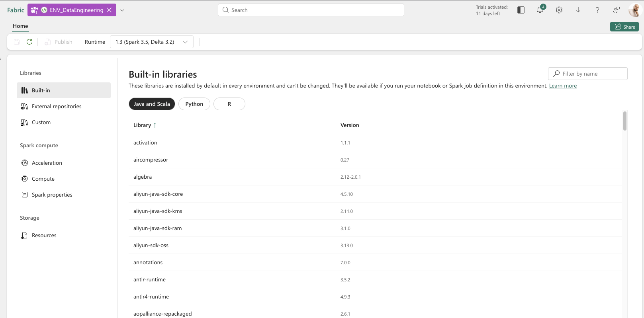The image size is (644, 318).
Task: Sort by the Library column header
Action: pyautogui.click(x=142, y=125)
